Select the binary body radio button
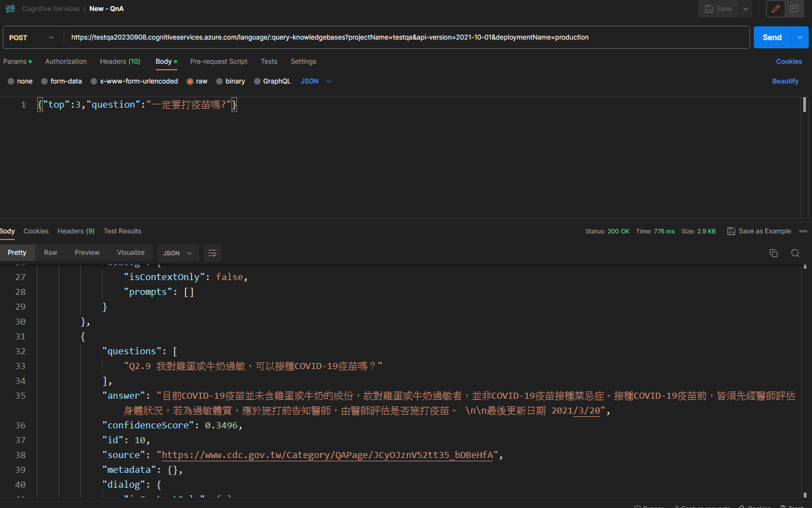812x508 pixels. [x=219, y=81]
